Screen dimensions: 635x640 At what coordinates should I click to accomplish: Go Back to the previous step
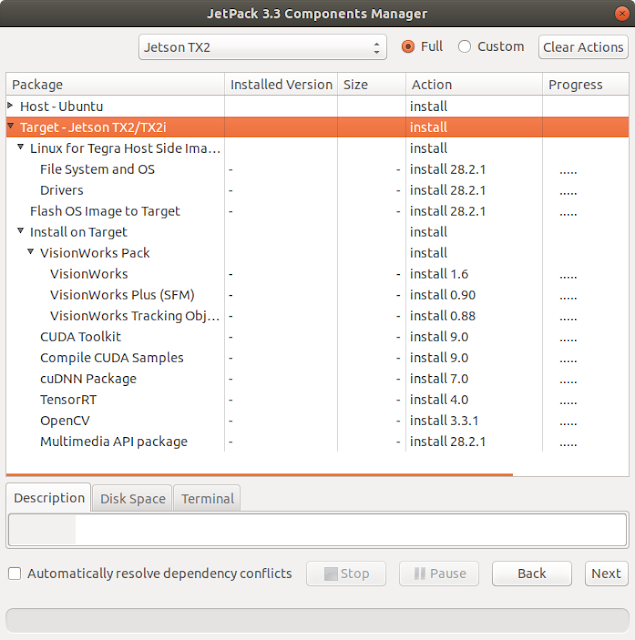[532, 573]
